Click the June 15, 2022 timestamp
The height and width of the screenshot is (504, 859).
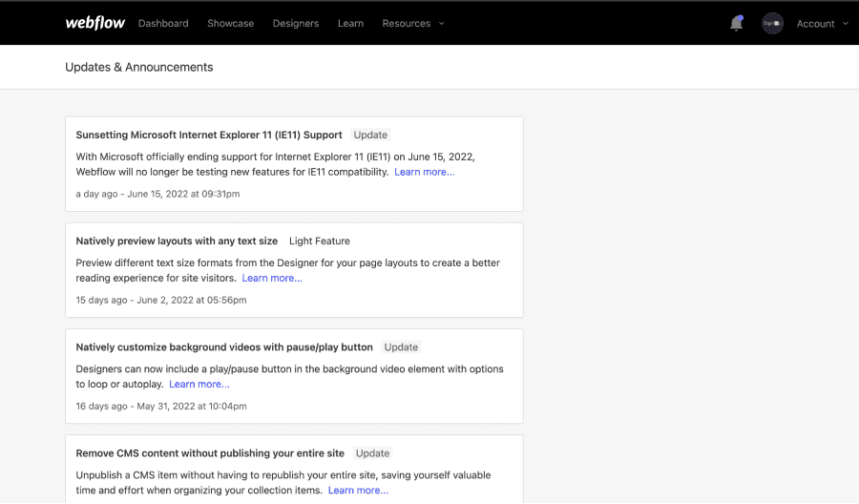[157, 194]
